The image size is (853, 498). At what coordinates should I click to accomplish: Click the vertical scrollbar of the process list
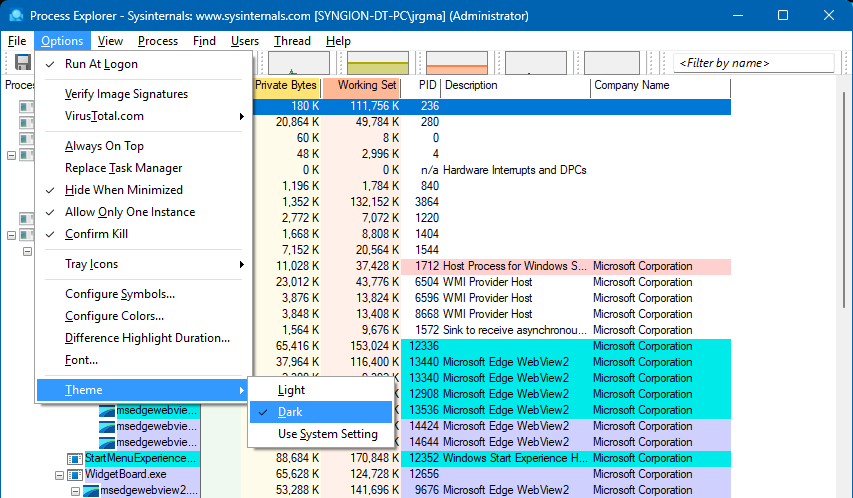844,199
